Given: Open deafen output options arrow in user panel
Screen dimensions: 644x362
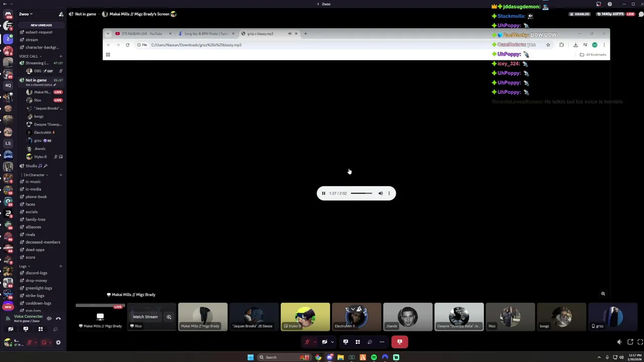Looking at the screenshot, I should pyautogui.click(x=50, y=342).
